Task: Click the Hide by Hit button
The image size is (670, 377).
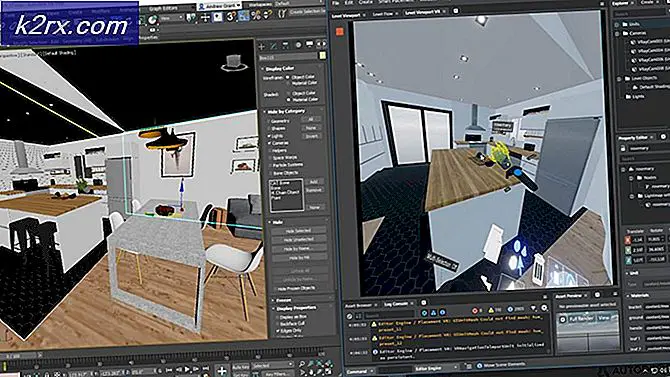Action: (299, 258)
